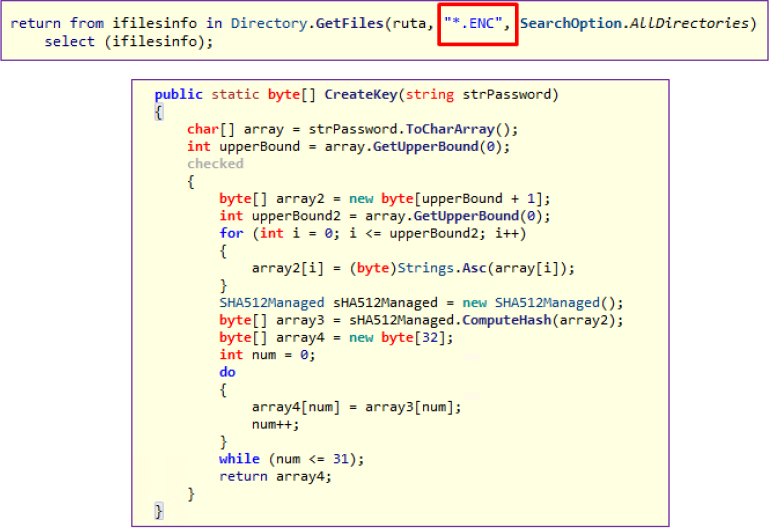Click the Strings.Asc call
Viewport: 769px width, 528px height.
[x=441, y=268]
